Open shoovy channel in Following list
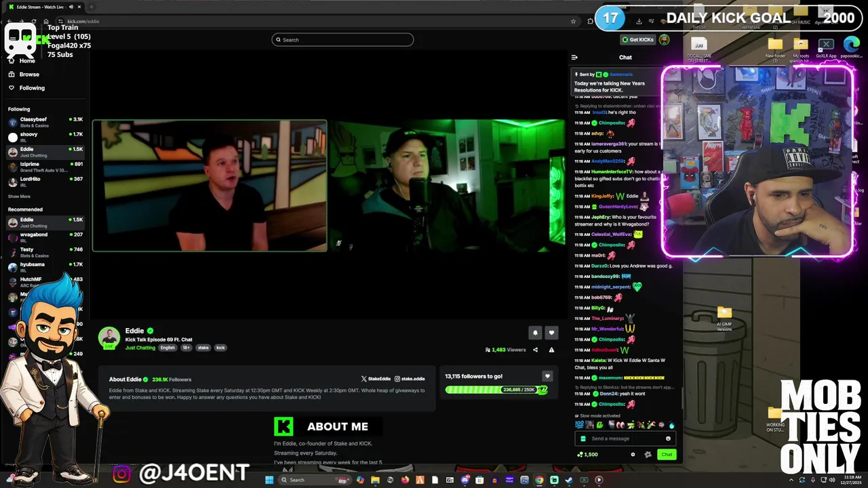The image size is (868, 488). tap(45, 137)
